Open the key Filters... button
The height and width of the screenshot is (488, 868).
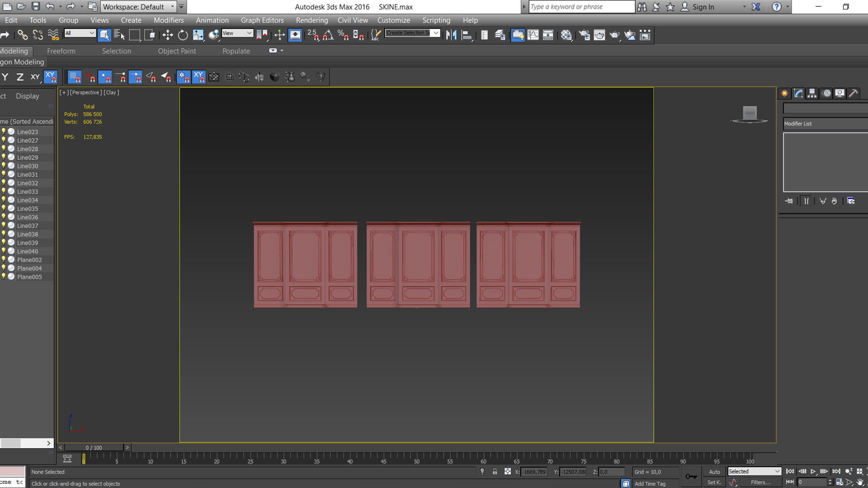[x=760, y=483]
